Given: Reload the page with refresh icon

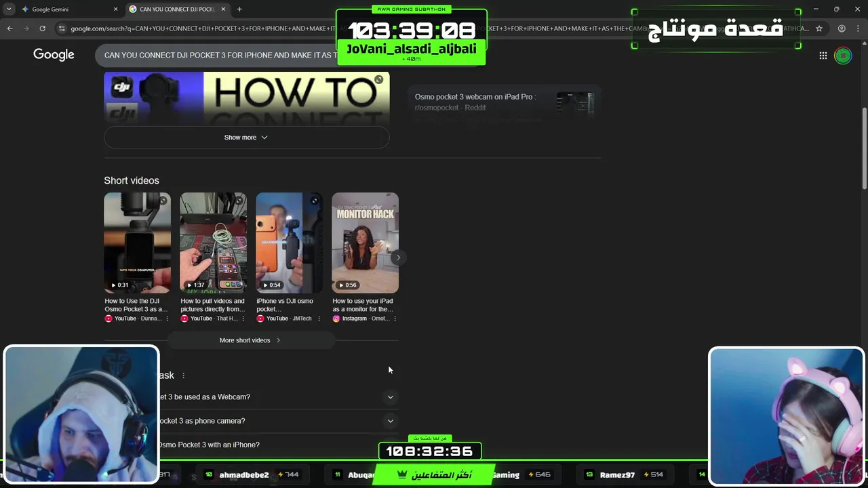Looking at the screenshot, I should (42, 28).
